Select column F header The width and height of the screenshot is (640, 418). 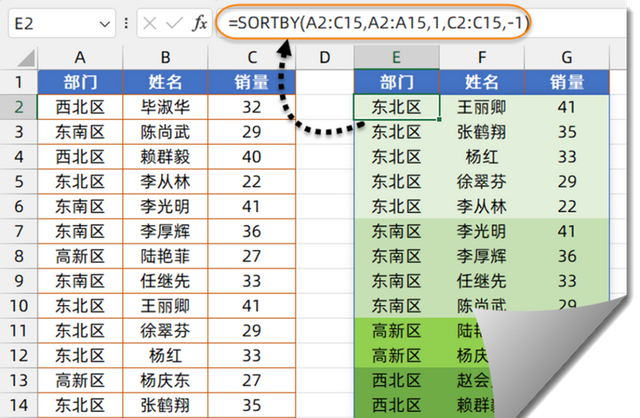(x=482, y=58)
